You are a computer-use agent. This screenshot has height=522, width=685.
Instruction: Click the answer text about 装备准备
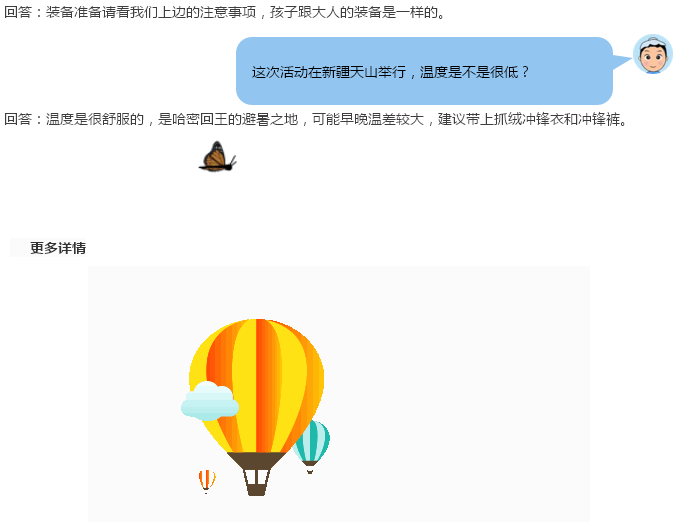click(x=225, y=12)
